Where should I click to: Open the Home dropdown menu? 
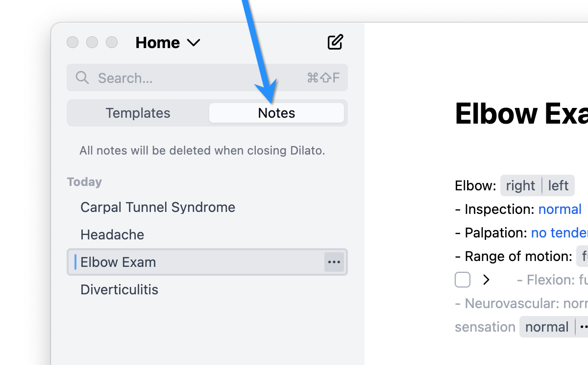(x=168, y=43)
